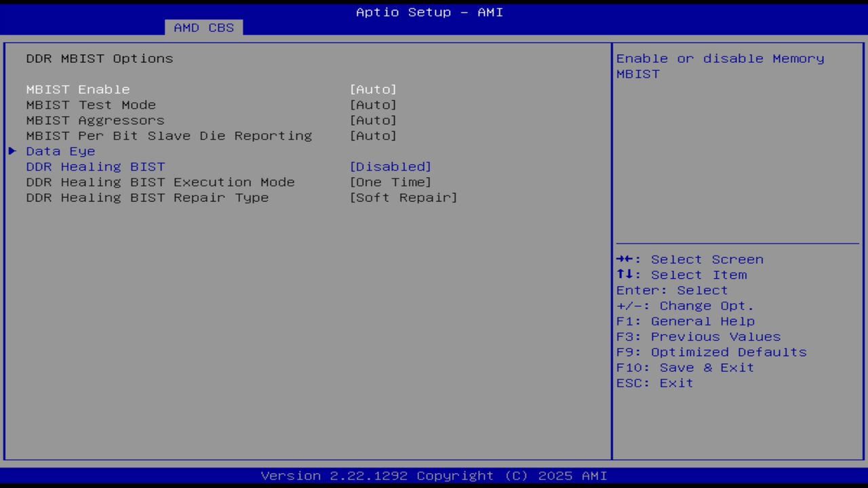This screenshot has height=488, width=868.
Task: Click the F9: Optimized Defaults hint
Action: (712, 352)
